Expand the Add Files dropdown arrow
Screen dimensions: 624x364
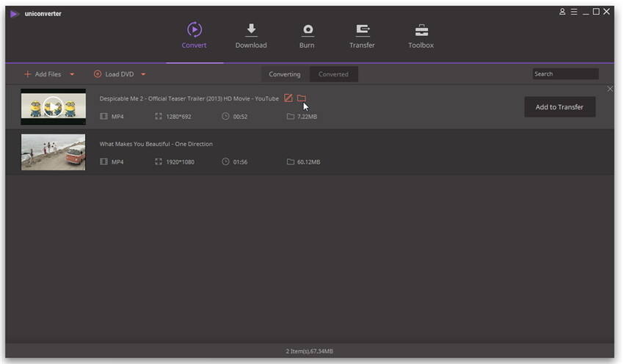pyautogui.click(x=72, y=74)
